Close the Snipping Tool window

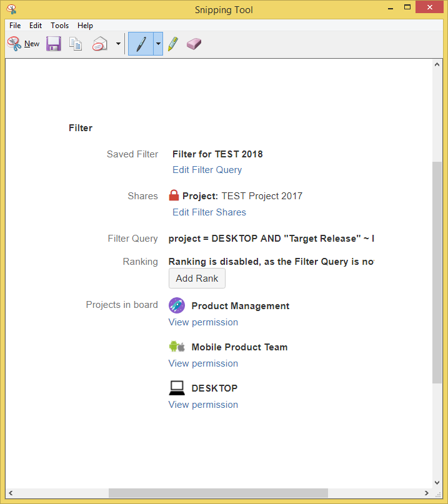click(x=430, y=7)
